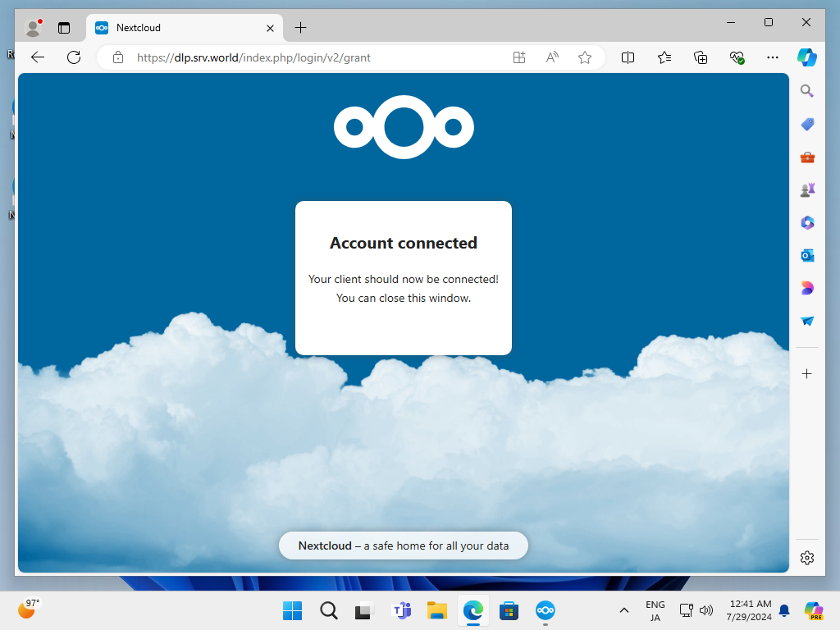Close the Nextcloud tab
The height and width of the screenshot is (630, 840).
pyautogui.click(x=270, y=28)
